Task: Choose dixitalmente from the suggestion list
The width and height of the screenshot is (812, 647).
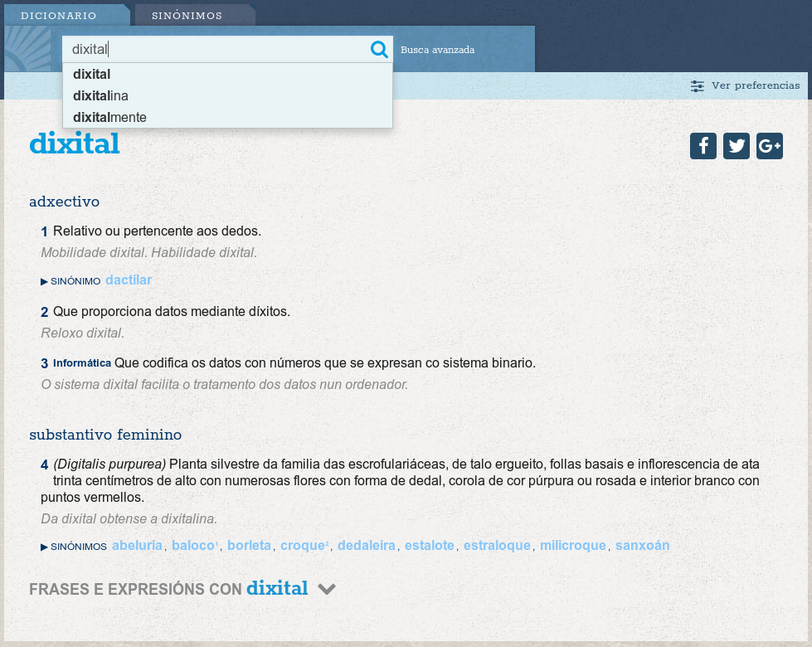Action: point(109,117)
